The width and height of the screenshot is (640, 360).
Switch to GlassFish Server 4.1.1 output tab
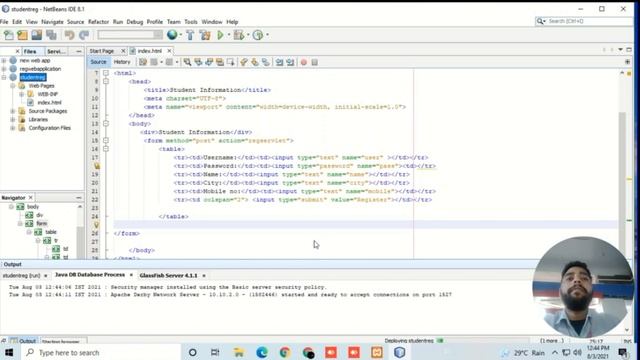[x=168, y=276]
